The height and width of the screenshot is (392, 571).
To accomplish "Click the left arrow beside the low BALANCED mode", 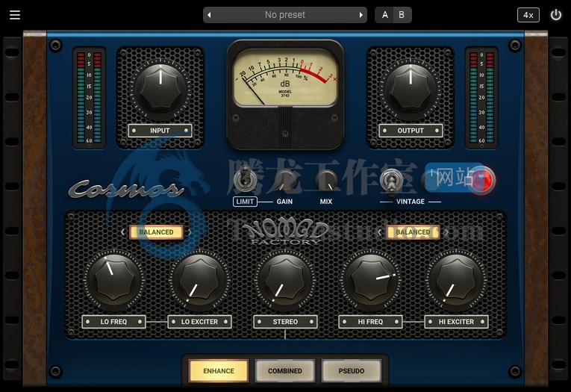I will (x=122, y=232).
